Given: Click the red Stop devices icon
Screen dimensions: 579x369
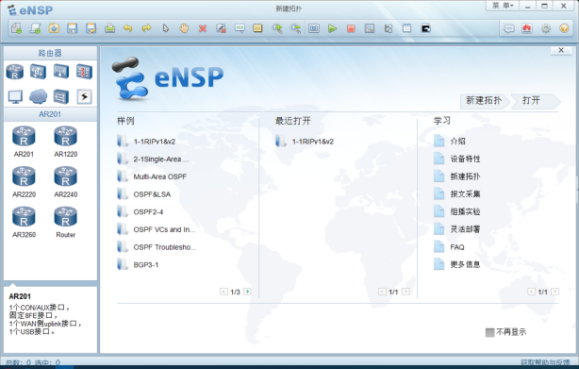Looking at the screenshot, I should pyautogui.click(x=351, y=28).
